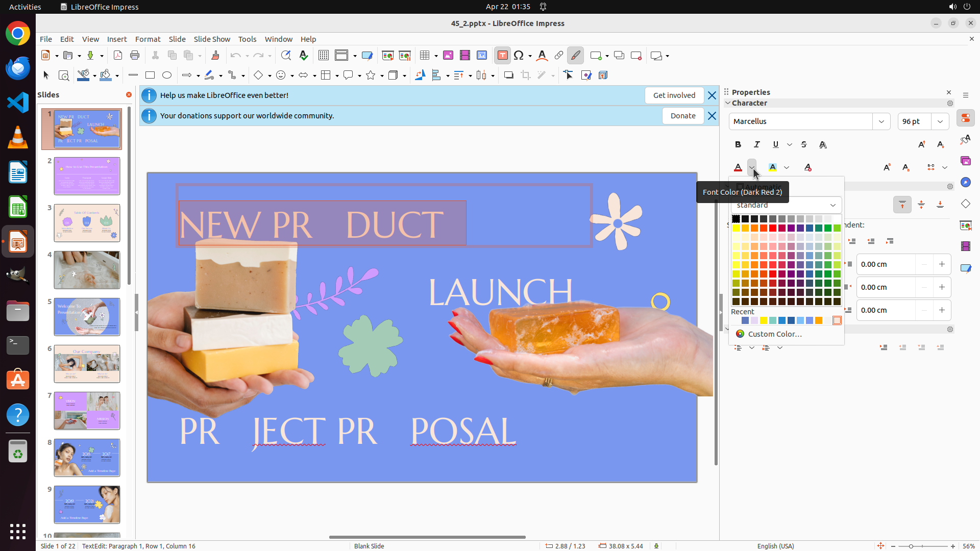The height and width of the screenshot is (551, 980).
Task: Toggle Italic formatting in sidebar
Action: (x=757, y=145)
